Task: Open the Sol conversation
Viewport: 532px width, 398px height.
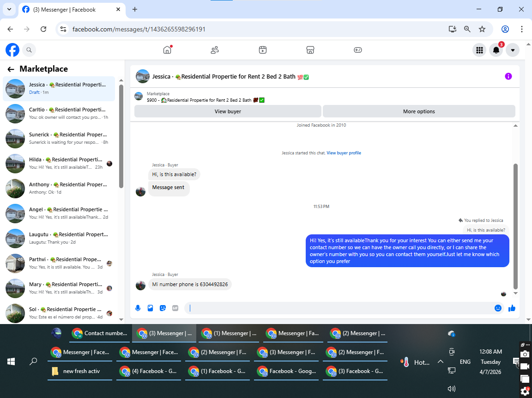Action: tap(59, 313)
